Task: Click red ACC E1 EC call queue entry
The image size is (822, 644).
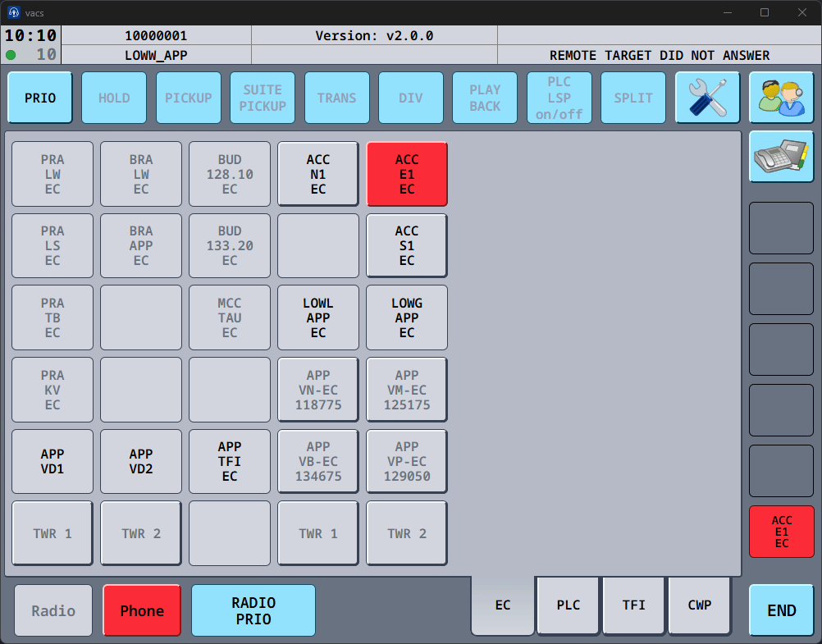Action: (x=781, y=532)
